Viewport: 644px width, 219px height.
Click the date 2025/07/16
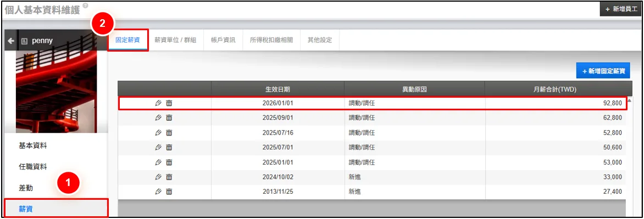click(277, 132)
